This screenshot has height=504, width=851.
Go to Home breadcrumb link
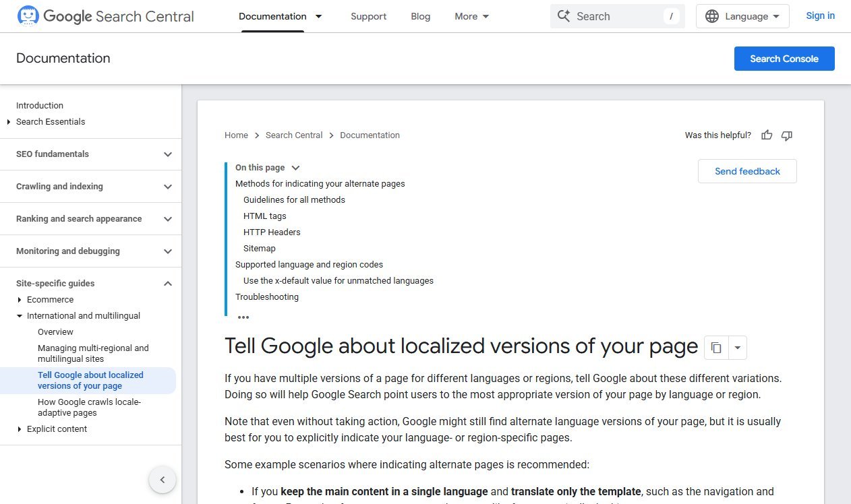pos(236,135)
